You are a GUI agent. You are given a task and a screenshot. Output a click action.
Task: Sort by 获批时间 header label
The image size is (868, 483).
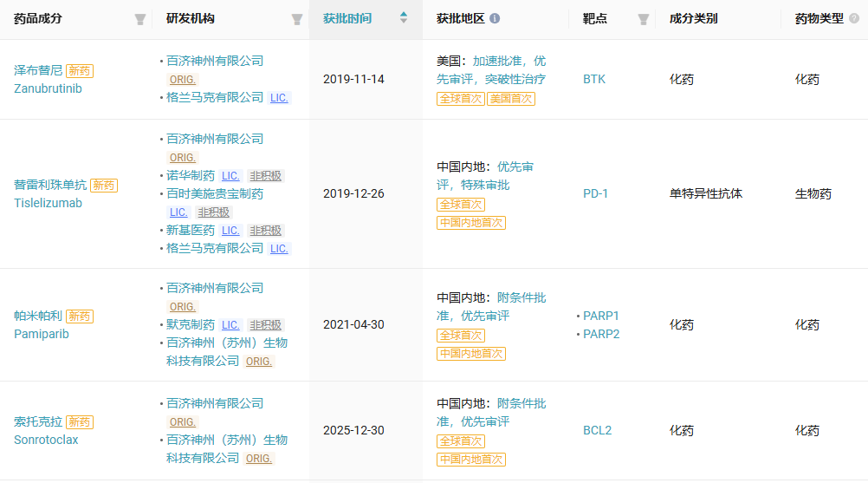pos(347,18)
